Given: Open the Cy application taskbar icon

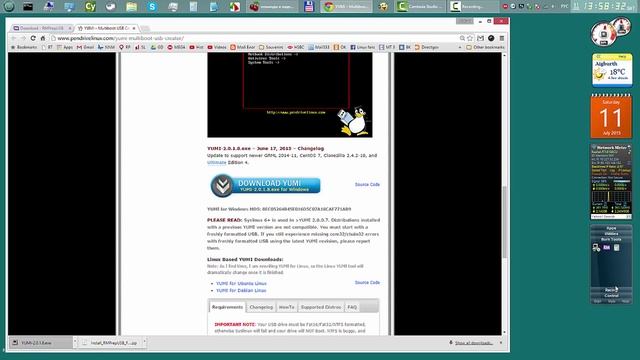Looking at the screenshot, I should coord(90,6).
